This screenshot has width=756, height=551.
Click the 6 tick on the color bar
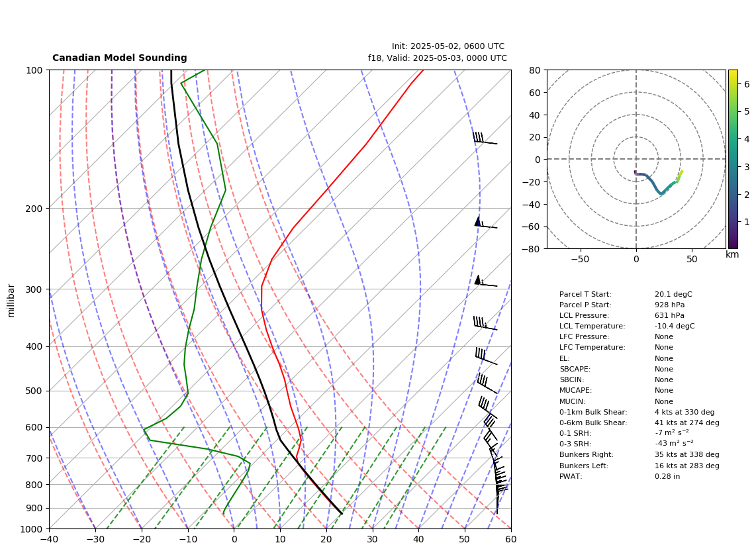pos(747,84)
